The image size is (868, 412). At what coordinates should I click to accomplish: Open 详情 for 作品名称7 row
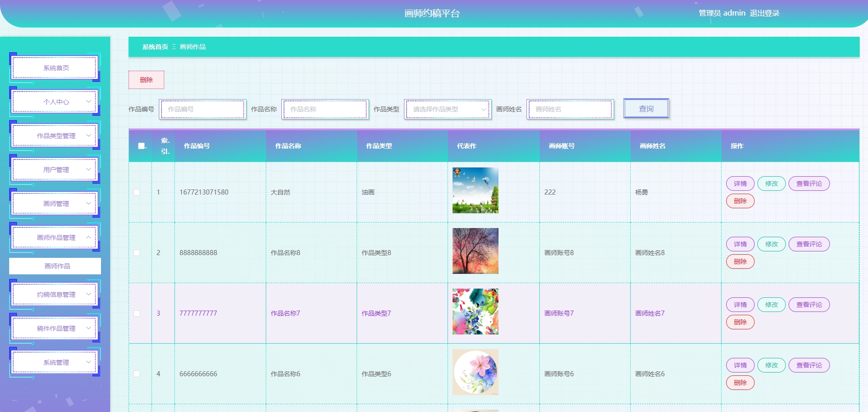coord(740,305)
